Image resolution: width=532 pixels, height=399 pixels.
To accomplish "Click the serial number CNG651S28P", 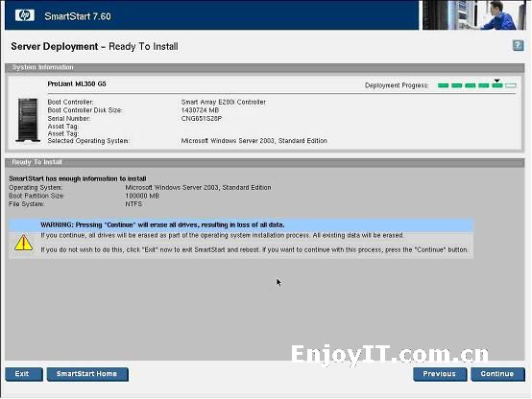I will (202, 119).
